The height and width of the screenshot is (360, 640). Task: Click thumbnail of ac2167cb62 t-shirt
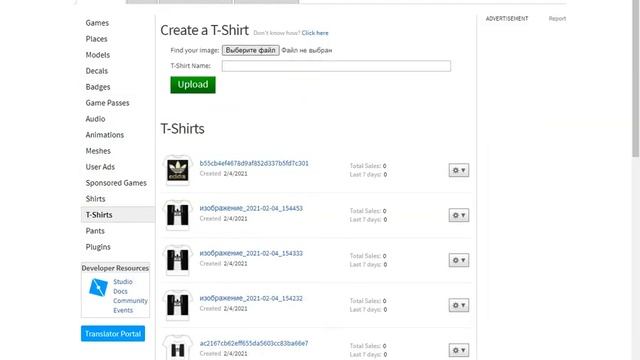pos(178,348)
